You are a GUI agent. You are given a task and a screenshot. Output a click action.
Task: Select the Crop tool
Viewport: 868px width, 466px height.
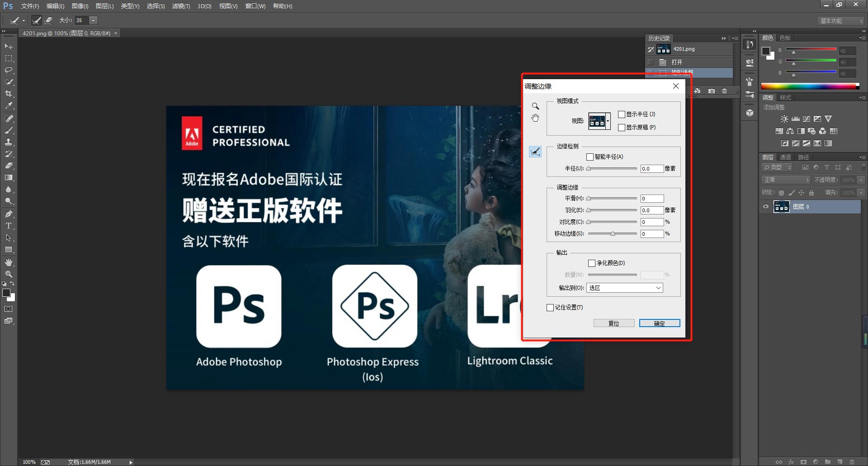click(x=9, y=94)
